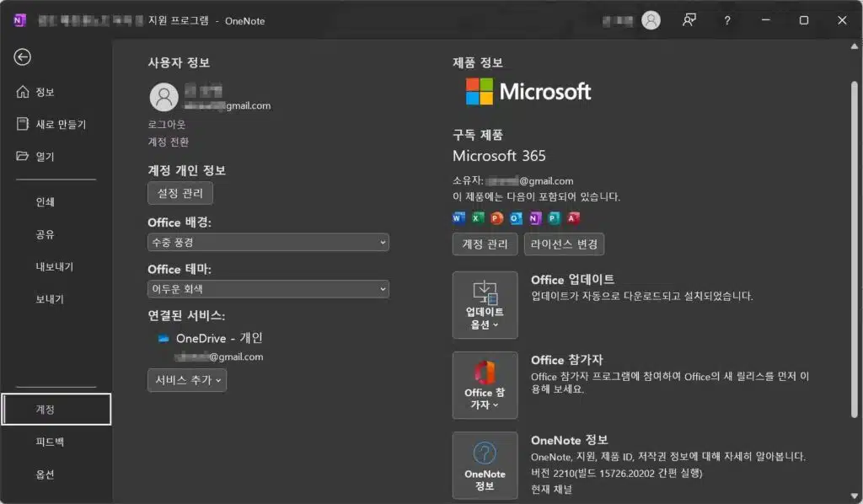Click the Outlook app icon
Screen dimensions: 863x504
[x=516, y=218]
